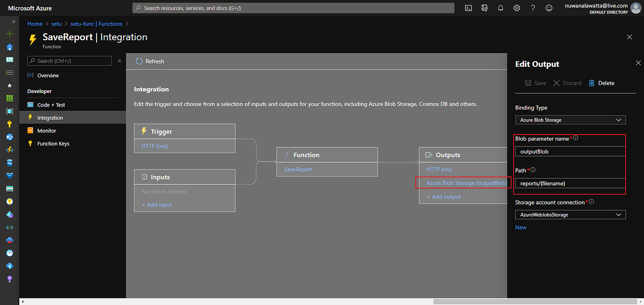The image size is (644, 305).
Task: Open Dashboard icon in left sidebar
Action: click(x=10, y=60)
